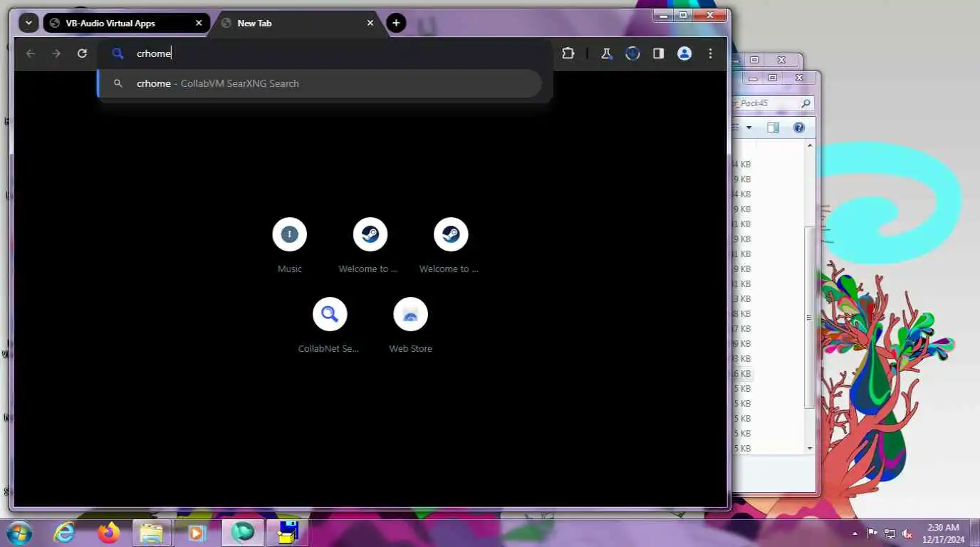Open the tab search dropdown arrow
The image size is (980, 547).
tap(28, 23)
